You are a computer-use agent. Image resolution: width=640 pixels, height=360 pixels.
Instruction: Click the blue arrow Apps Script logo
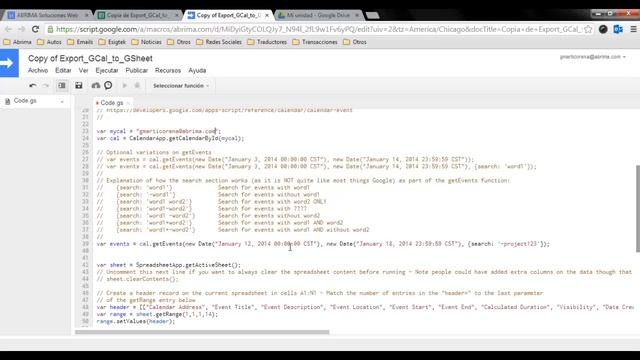click(9, 63)
